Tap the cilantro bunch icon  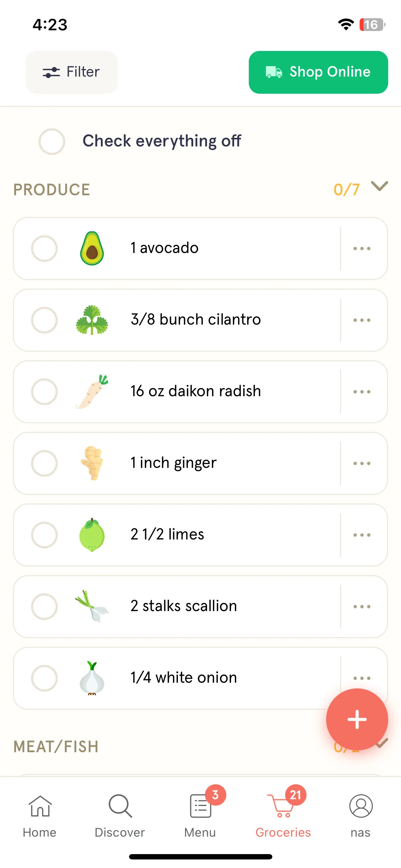coord(92,320)
